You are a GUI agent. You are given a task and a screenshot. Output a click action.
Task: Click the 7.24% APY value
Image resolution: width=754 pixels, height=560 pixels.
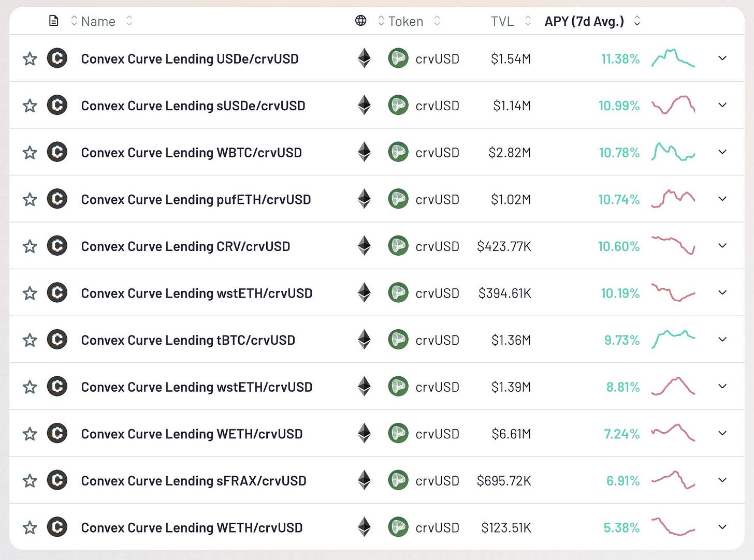pyautogui.click(x=621, y=434)
